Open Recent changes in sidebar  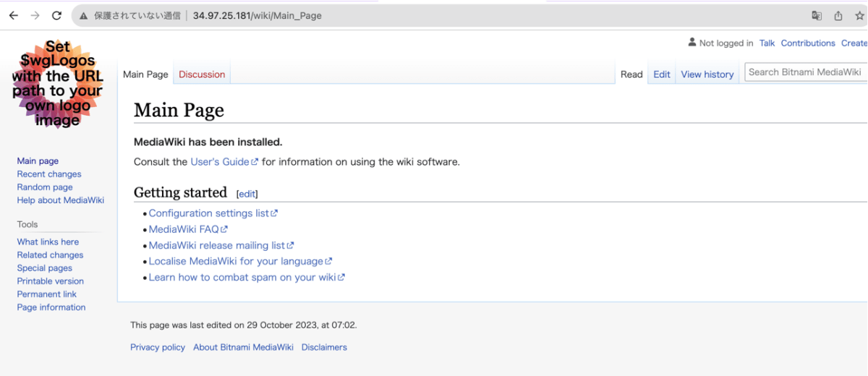[49, 174]
